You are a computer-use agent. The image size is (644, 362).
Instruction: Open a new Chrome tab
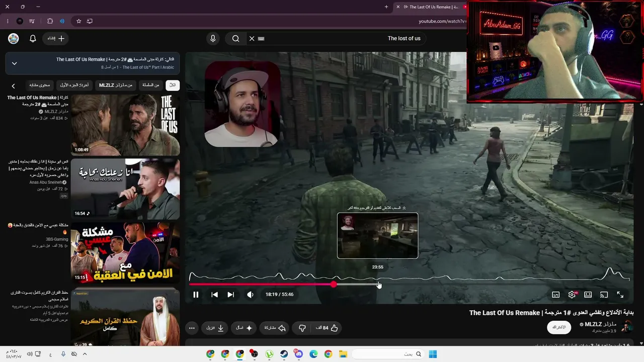pos(386,7)
